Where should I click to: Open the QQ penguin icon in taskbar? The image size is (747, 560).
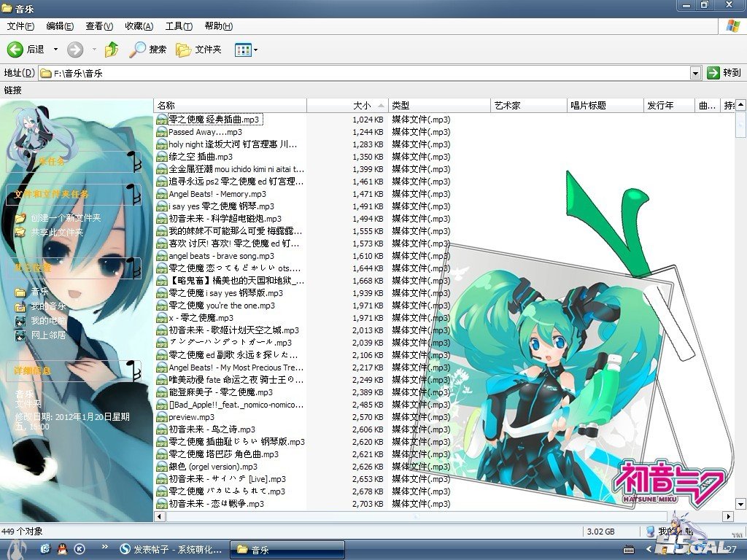(63, 549)
